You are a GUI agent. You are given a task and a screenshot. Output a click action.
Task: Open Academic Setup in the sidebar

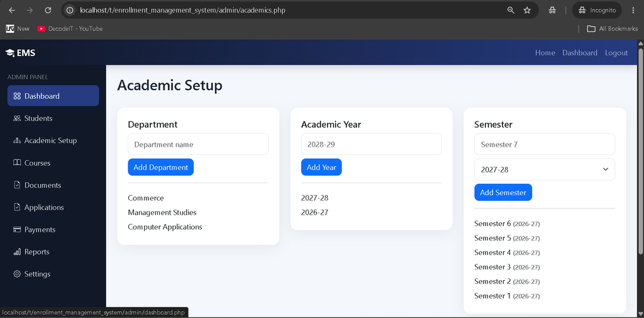click(53, 140)
